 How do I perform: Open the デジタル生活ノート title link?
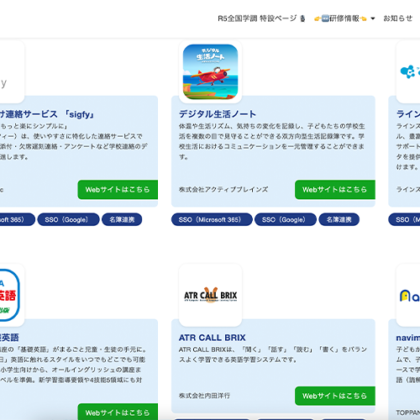point(217,114)
